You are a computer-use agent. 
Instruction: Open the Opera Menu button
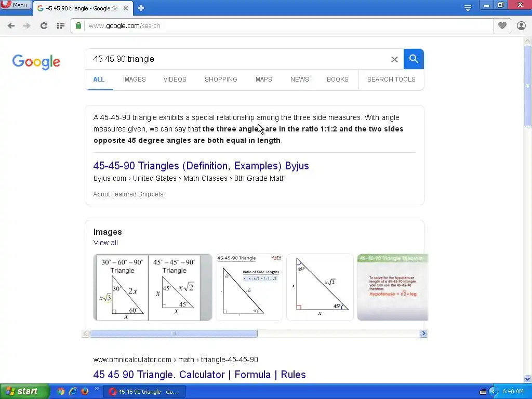click(15, 5)
